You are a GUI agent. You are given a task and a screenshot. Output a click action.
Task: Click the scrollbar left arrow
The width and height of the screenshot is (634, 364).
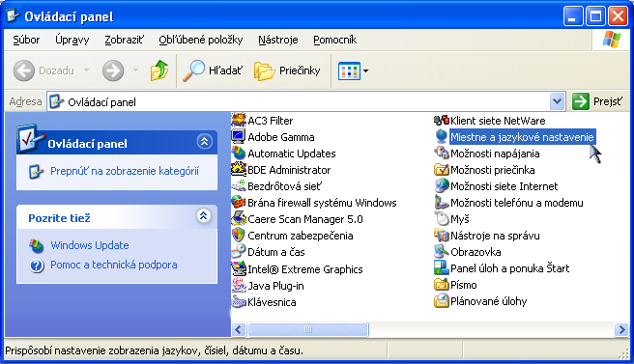[x=239, y=329]
